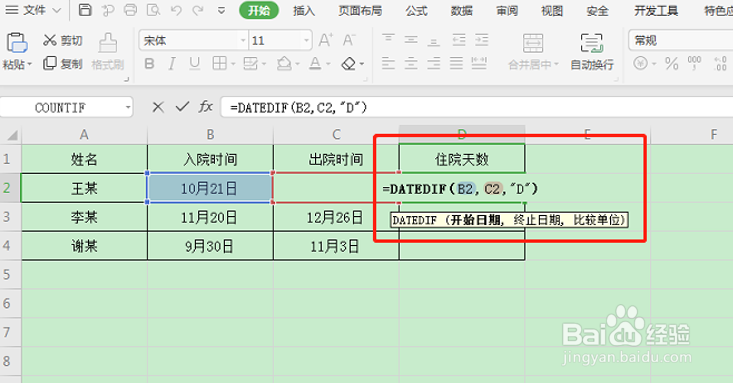The width and height of the screenshot is (733, 383).
Task: Click the Borders icon
Action: point(219,63)
